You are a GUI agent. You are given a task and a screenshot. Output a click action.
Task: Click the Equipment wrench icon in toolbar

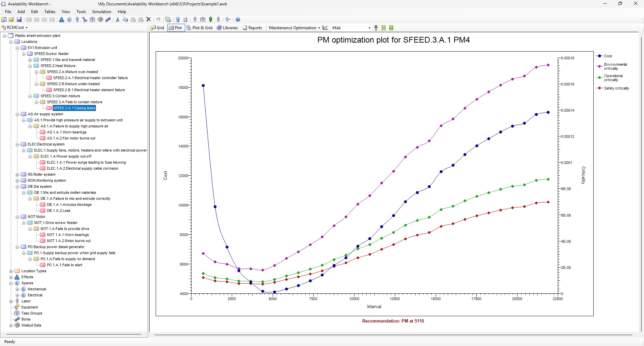click(x=85, y=19)
